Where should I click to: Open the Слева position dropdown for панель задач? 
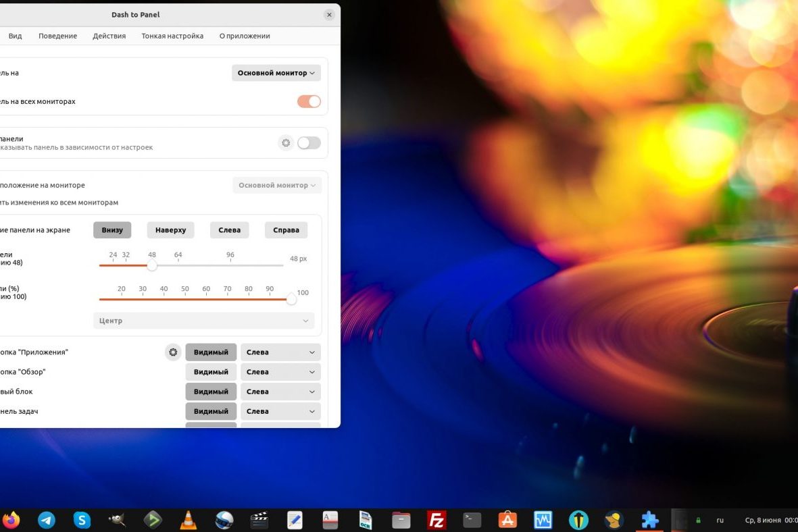[x=280, y=410]
